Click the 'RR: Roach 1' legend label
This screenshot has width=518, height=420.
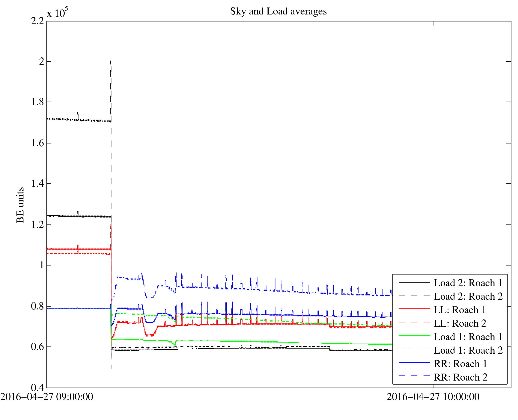point(460,364)
